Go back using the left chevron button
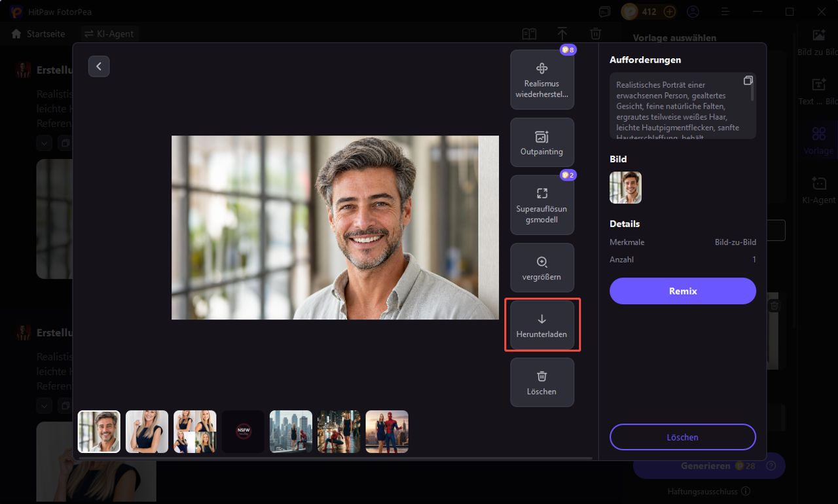 [99, 66]
